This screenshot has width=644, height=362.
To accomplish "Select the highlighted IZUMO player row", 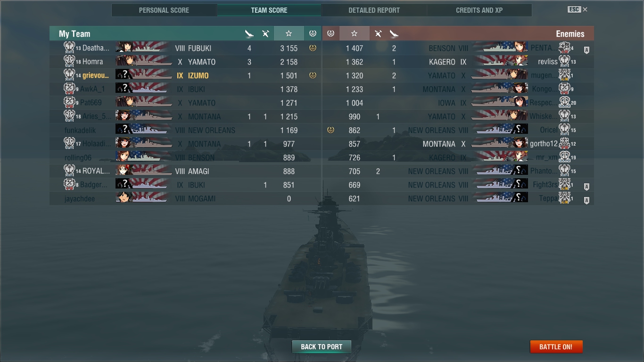I will click(185, 75).
